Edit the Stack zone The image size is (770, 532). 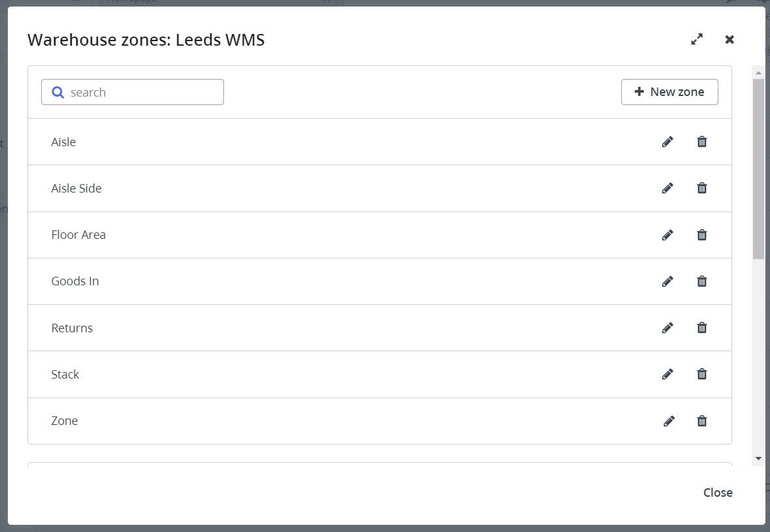tap(667, 374)
